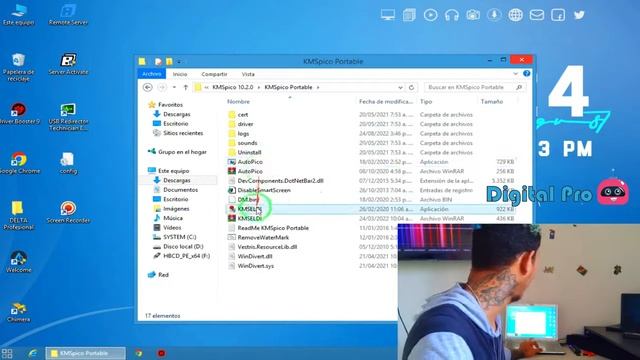640x360 pixels.
Task: Open Remote Server desktop shortcut
Action: coord(68,15)
